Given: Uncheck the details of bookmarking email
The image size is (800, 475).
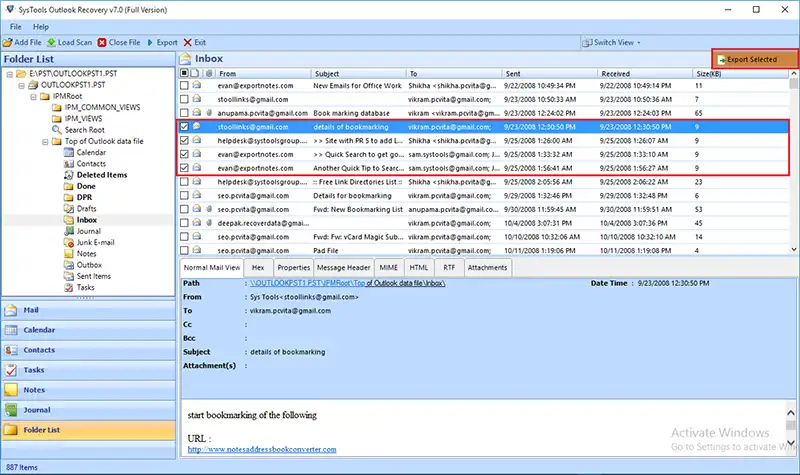Looking at the screenshot, I should pyautogui.click(x=184, y=127).
